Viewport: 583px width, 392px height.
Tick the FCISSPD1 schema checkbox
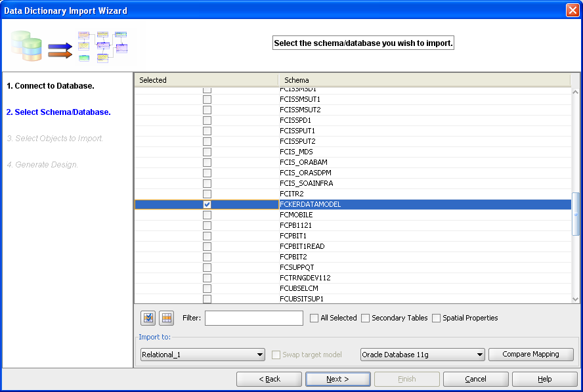(207, 121)
